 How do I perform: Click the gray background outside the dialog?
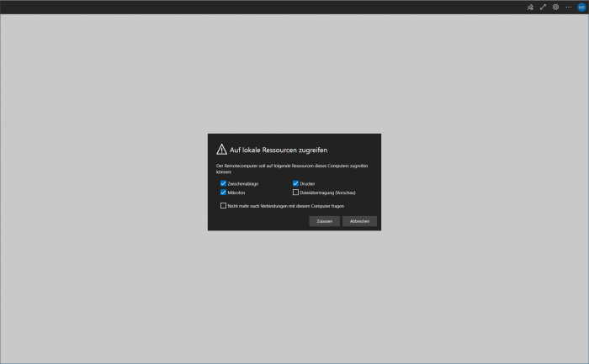101,252
